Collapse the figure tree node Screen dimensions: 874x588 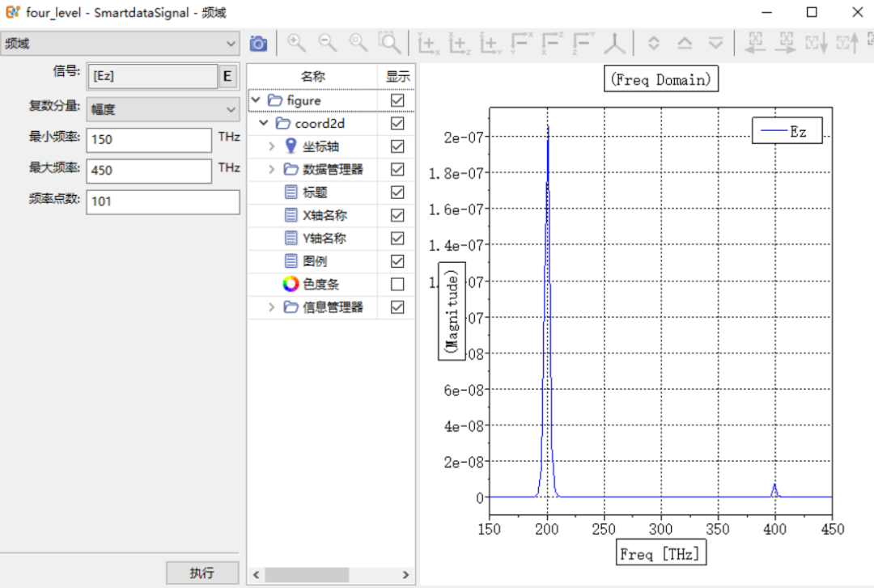(256, 99)
